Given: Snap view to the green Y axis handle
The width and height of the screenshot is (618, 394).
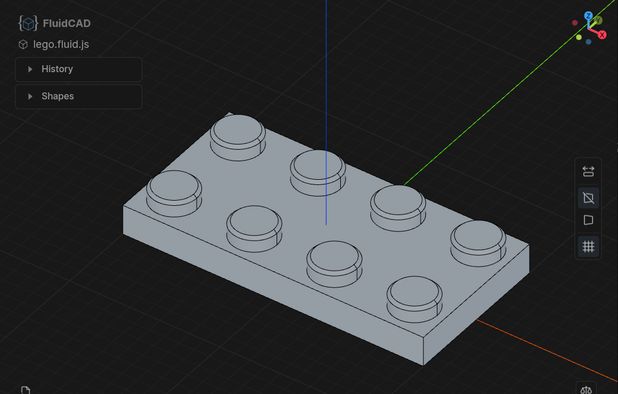Looking at the screenshot, I should (598, 20).
